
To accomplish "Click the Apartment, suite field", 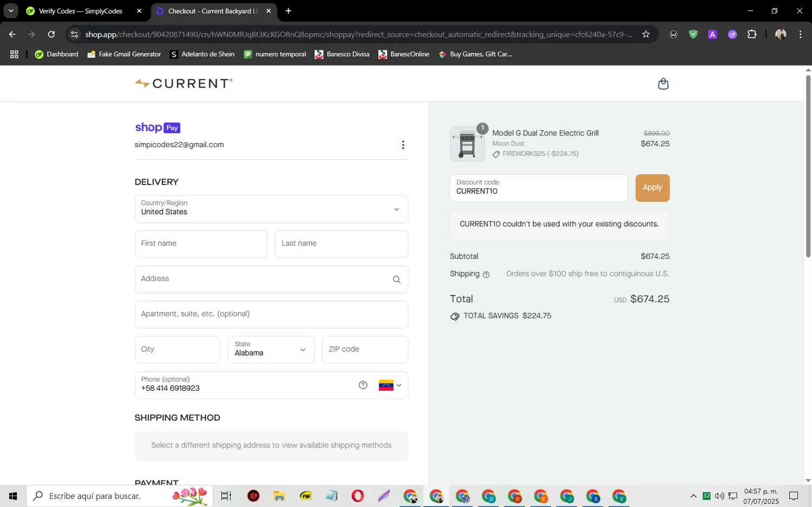I will (x=271, y=314).
